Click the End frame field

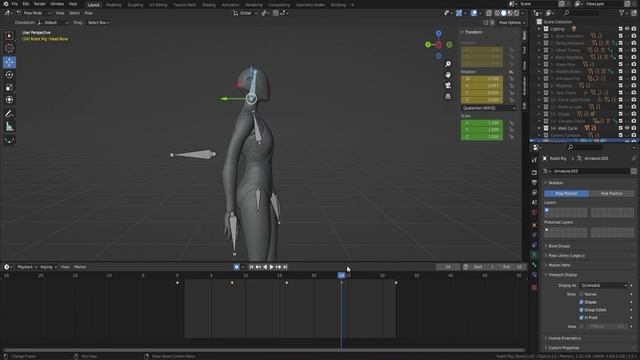tap(512, 267)
